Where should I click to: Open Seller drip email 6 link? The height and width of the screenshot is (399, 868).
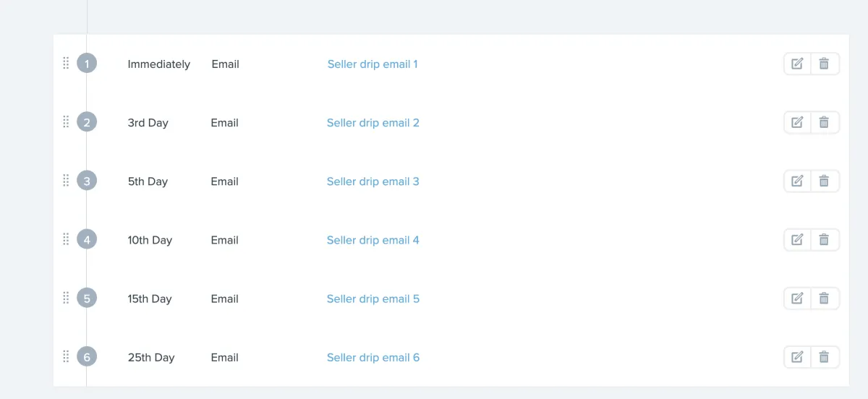[373, 357]
